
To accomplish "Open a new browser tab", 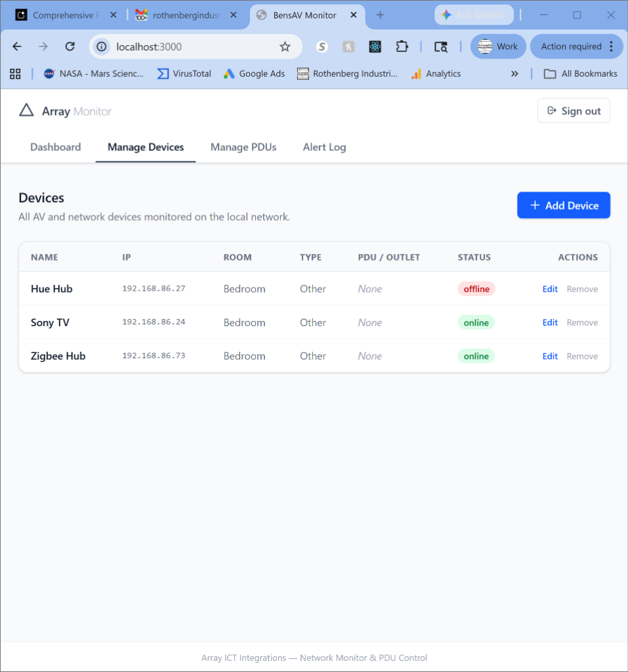I will [380, 15].
